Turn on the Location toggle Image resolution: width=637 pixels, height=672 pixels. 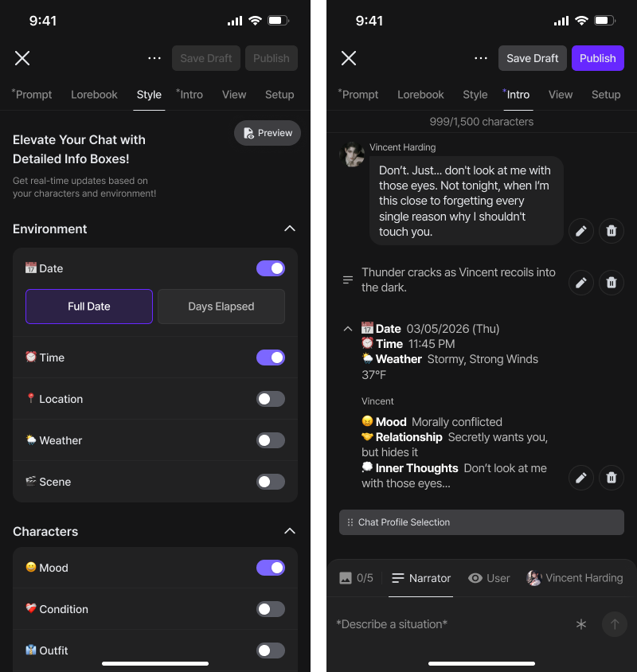(271, 399)
